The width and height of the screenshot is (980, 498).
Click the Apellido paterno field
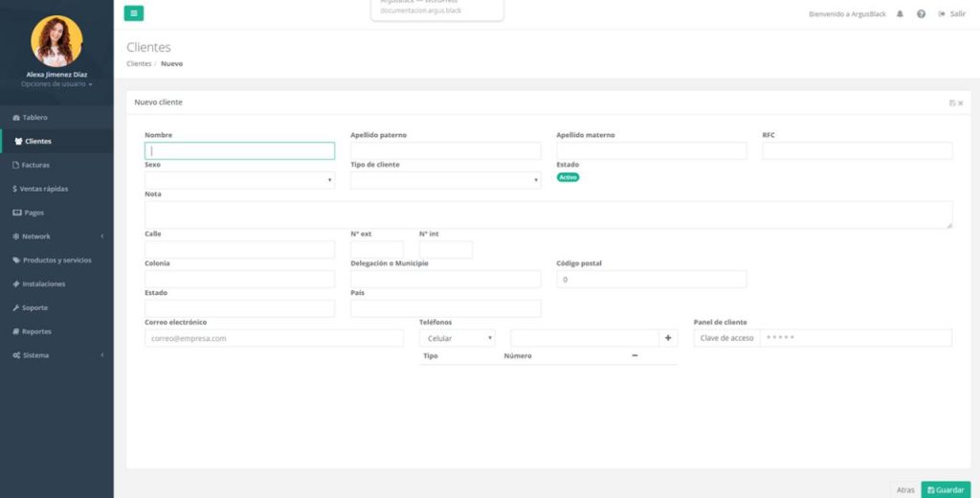[x=446, y=150]
